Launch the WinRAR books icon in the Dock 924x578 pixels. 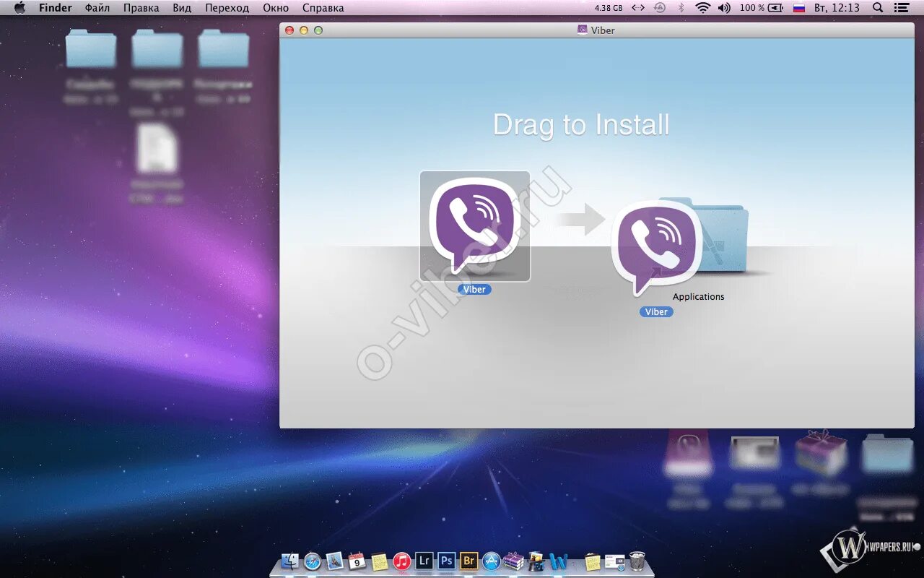[513, 561]
